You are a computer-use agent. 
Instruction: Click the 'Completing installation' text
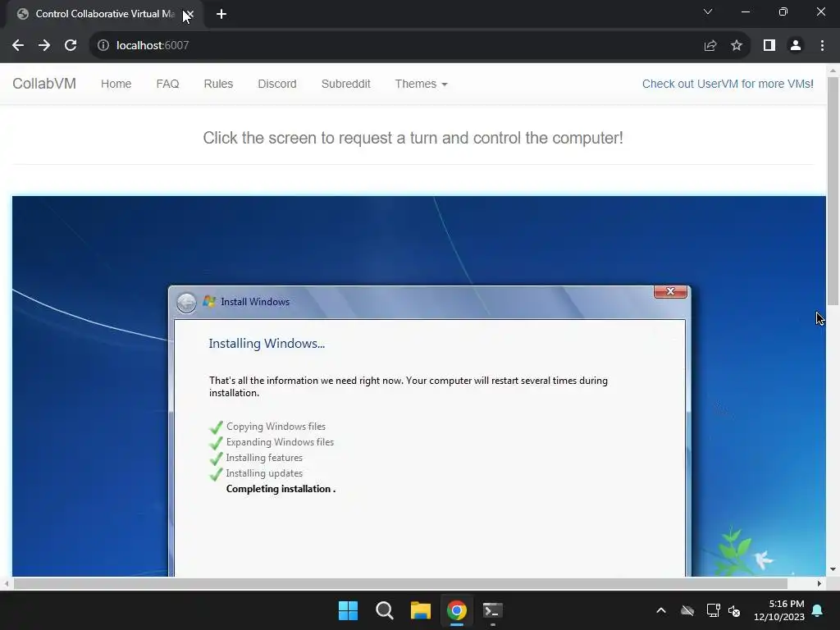coord(281,489)
